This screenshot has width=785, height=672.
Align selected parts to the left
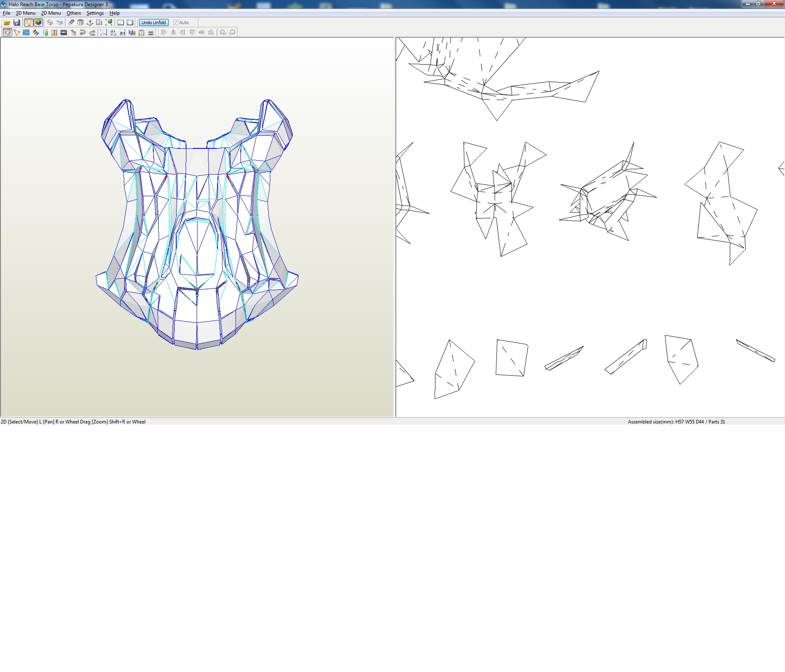[x=164, y=32]
